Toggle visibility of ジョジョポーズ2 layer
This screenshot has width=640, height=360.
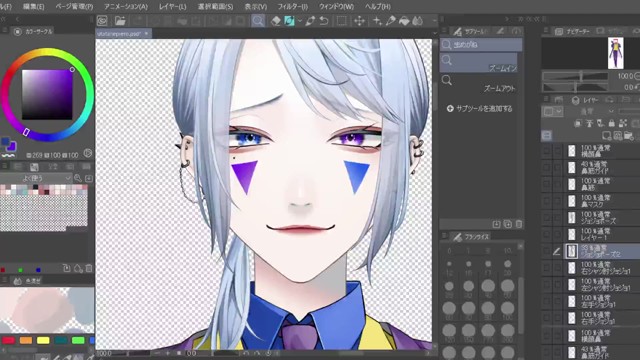(x=546, y=251)
